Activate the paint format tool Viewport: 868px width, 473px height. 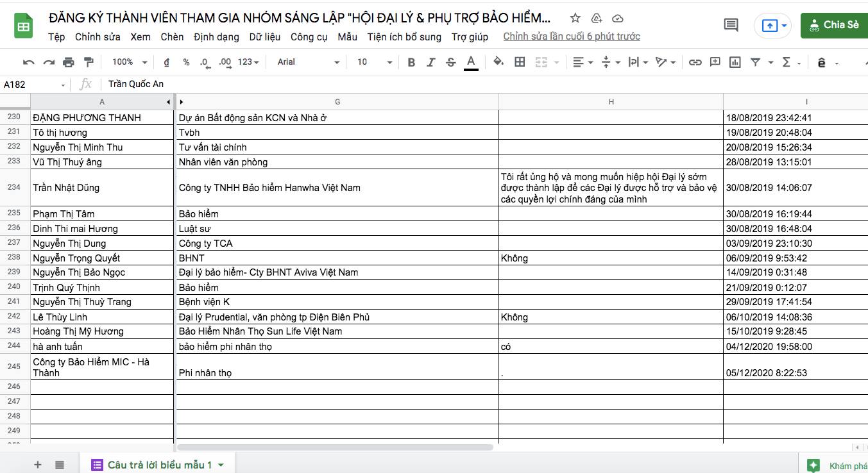pos(89,62)
